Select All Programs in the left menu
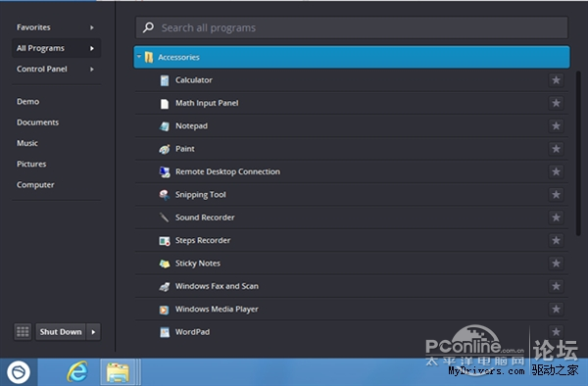 click(x=56, y=48)
